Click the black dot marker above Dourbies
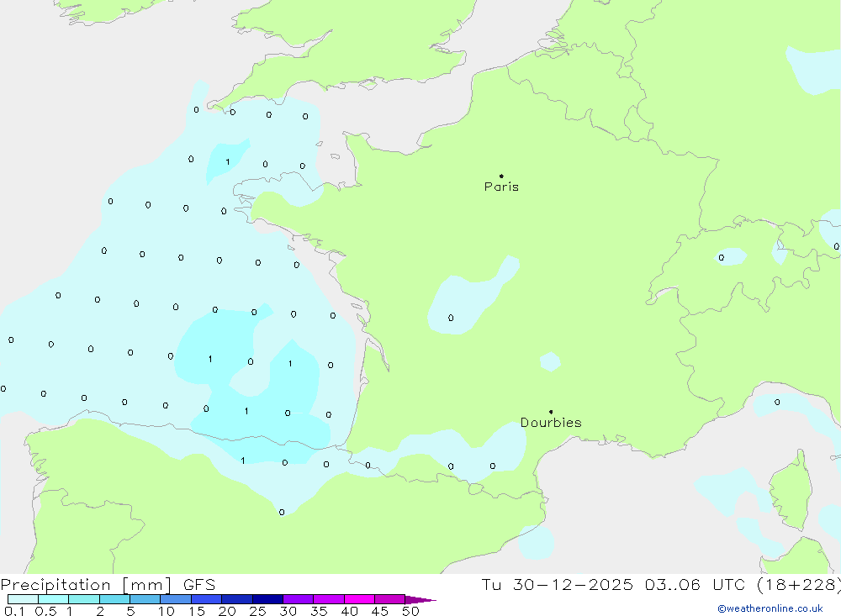841x616 pixels. 551,412
